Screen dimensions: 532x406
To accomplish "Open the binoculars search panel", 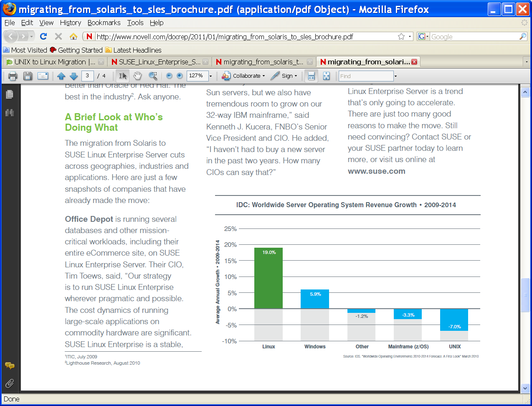I will (x=10, y=112).
